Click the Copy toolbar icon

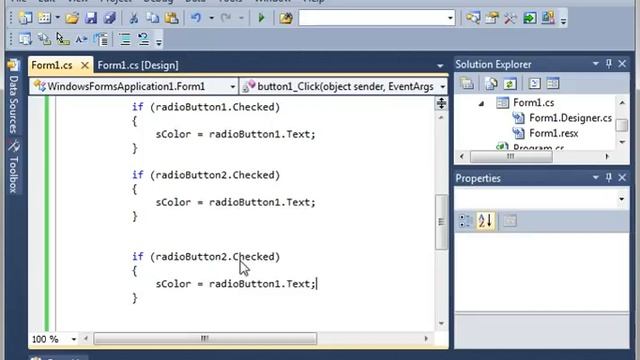pos(153,18)
